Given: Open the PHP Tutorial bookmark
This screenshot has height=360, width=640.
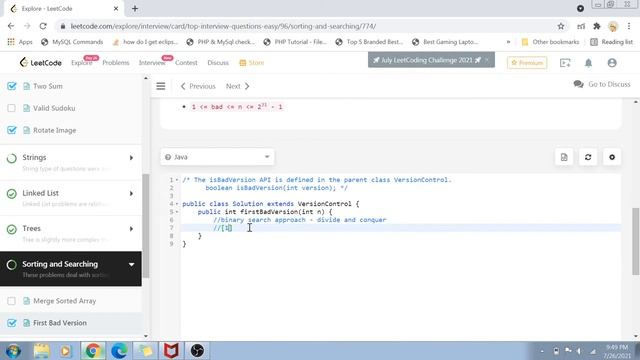Looking at the screenshot, I should [295, 42].
